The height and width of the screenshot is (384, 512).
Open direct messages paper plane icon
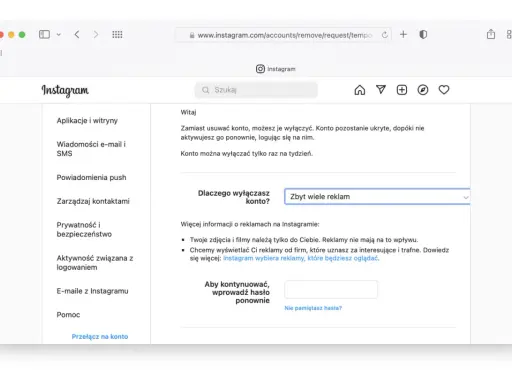(x=381, y=89)
